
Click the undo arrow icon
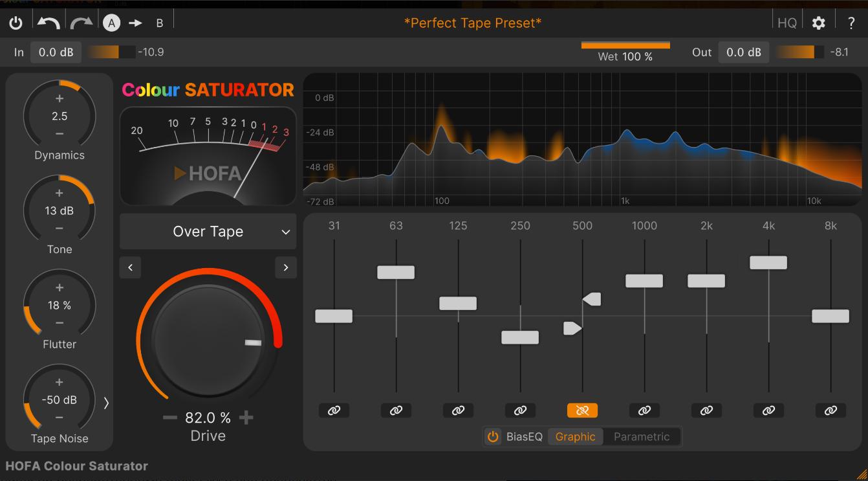pyautogui.click(x=49, y=23)
